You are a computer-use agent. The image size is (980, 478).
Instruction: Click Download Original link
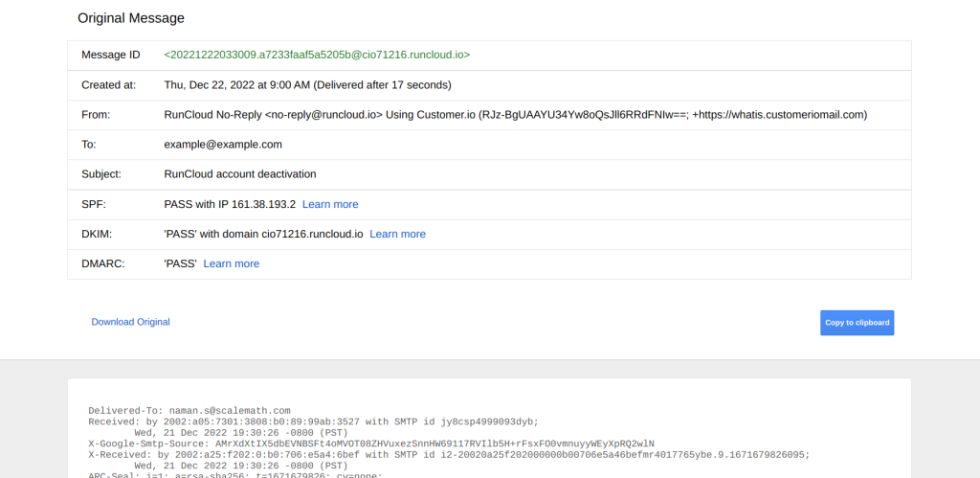(130, 322)
